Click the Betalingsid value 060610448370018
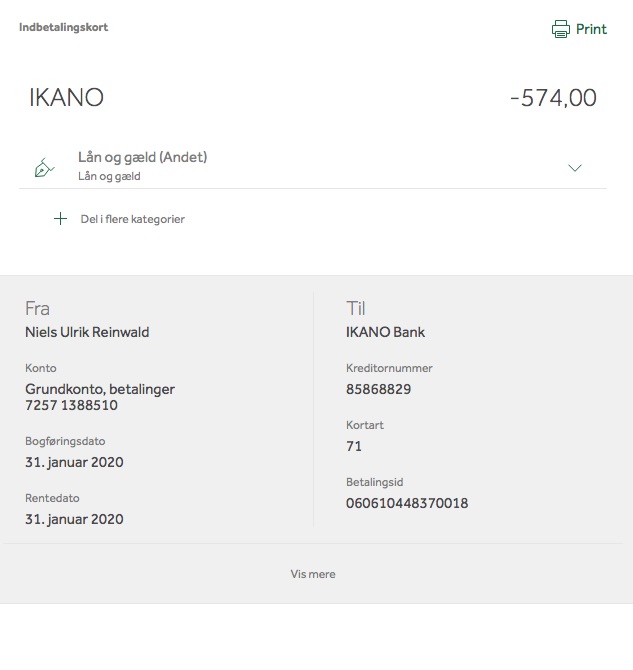Image resolution: width=633 pixels, height=670 pixels. click(x=407, y=503)
